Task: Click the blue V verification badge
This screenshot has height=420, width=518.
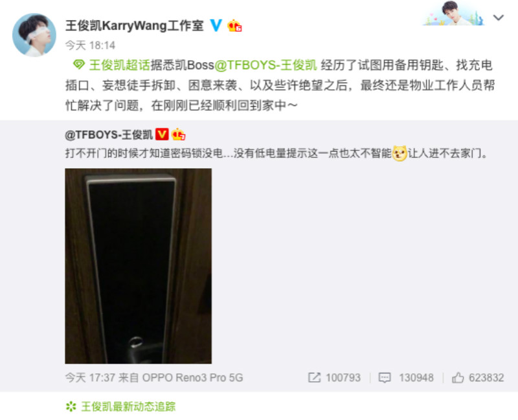Action: point(216,25)
